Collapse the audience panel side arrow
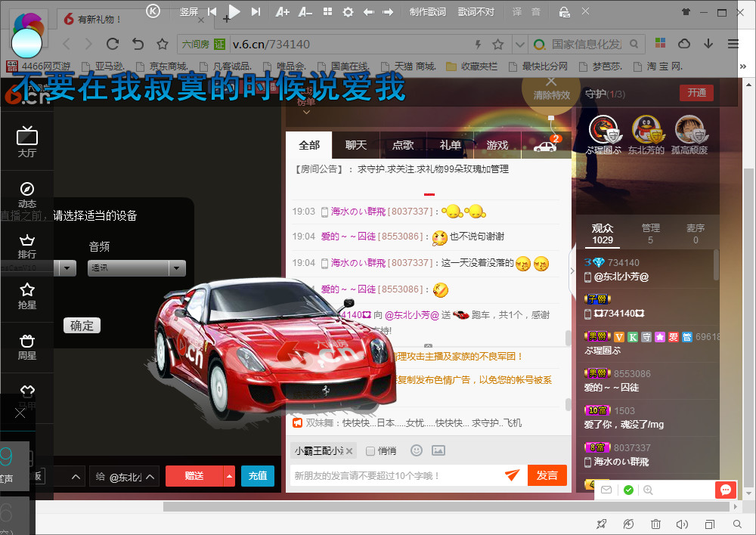The image size is (756, 535). [572, 271]
